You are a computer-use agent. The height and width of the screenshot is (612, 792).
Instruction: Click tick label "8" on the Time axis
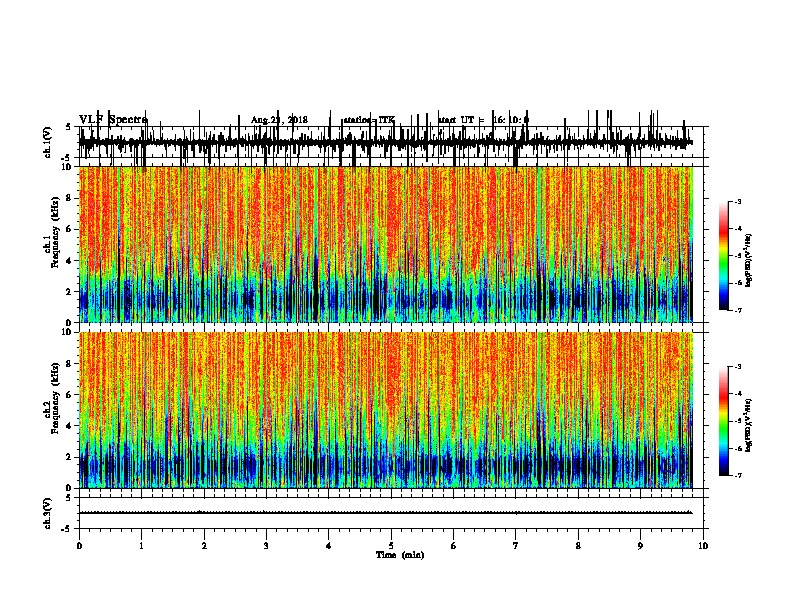click(x=578, y=546)
